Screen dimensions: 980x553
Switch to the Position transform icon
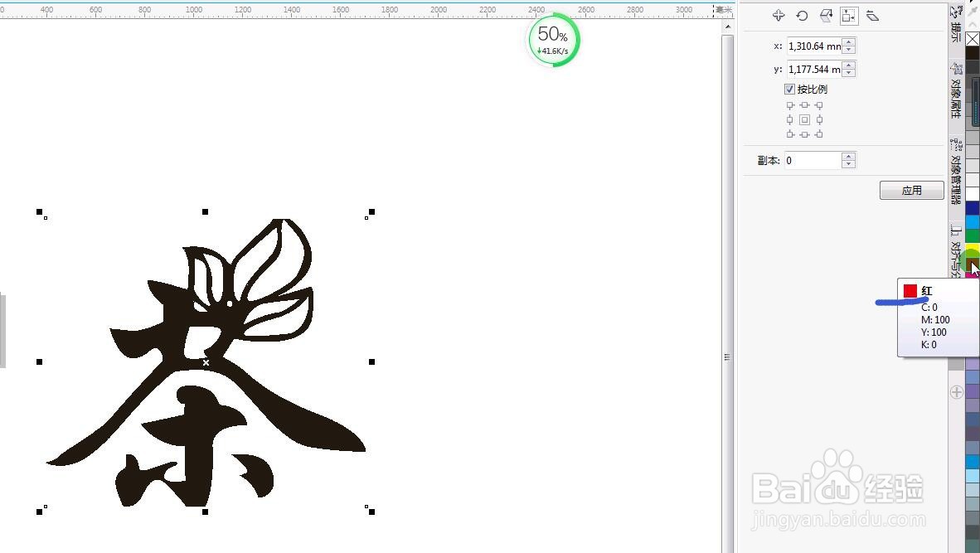(x=779, y=16)
